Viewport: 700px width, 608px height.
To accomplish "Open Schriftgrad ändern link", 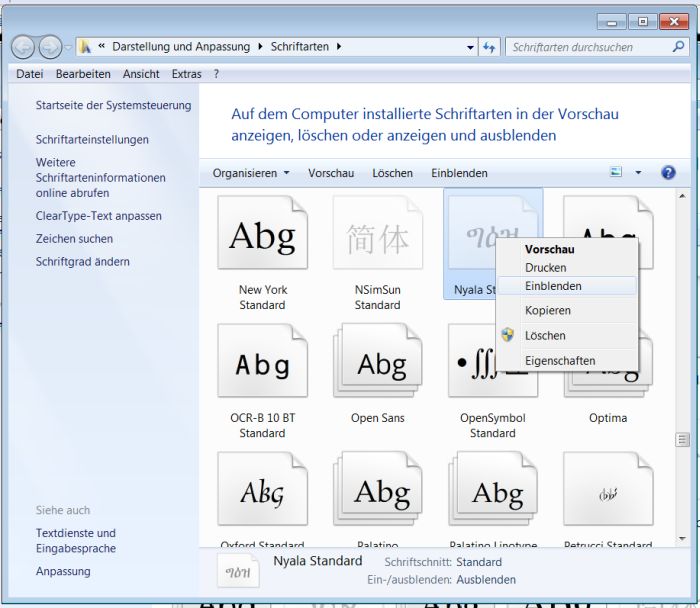I will 83,261.
